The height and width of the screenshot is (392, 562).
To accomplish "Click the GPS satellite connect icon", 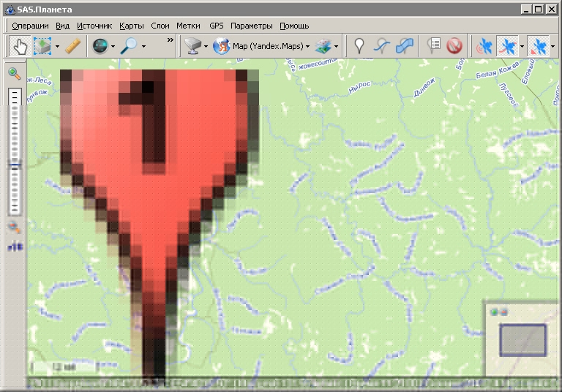I will (484, 46).
